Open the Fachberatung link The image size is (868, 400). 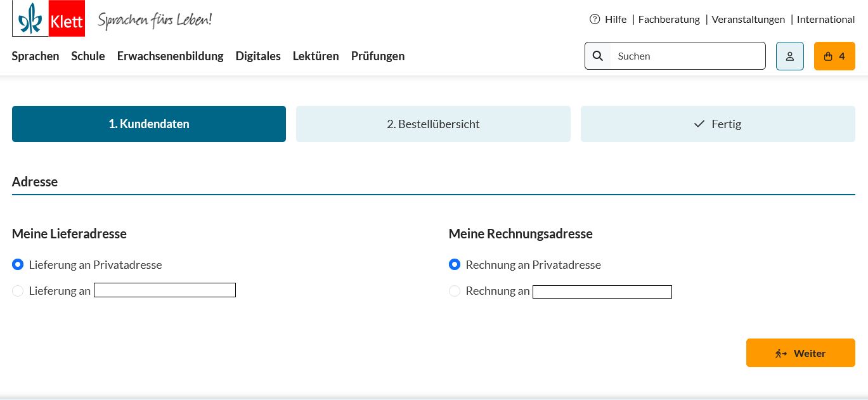(669, 19)
